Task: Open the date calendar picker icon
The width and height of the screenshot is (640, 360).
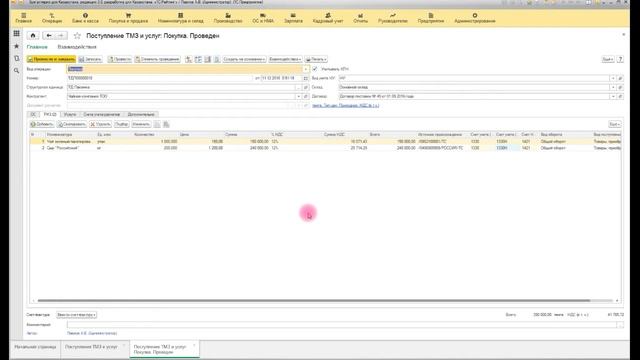Action: tap(306, 78)
